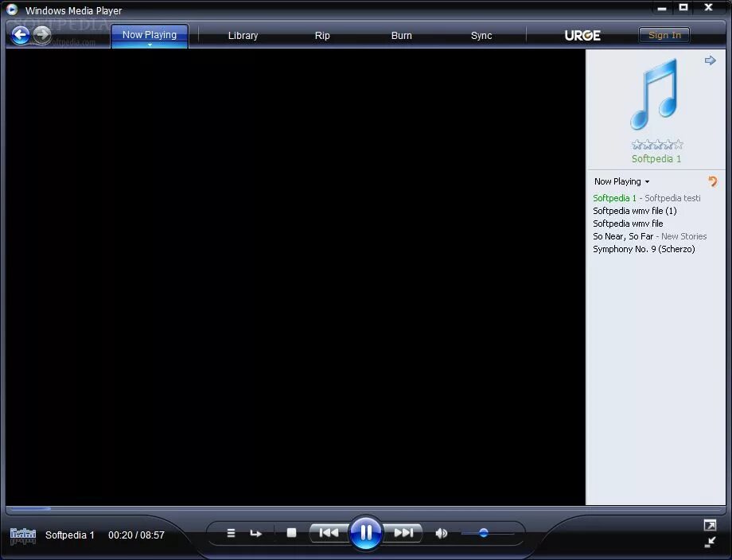Mute the volume with speaker icon
Image resolution: width=732 pixels, height=560 pixels.
tap(441, 533)
